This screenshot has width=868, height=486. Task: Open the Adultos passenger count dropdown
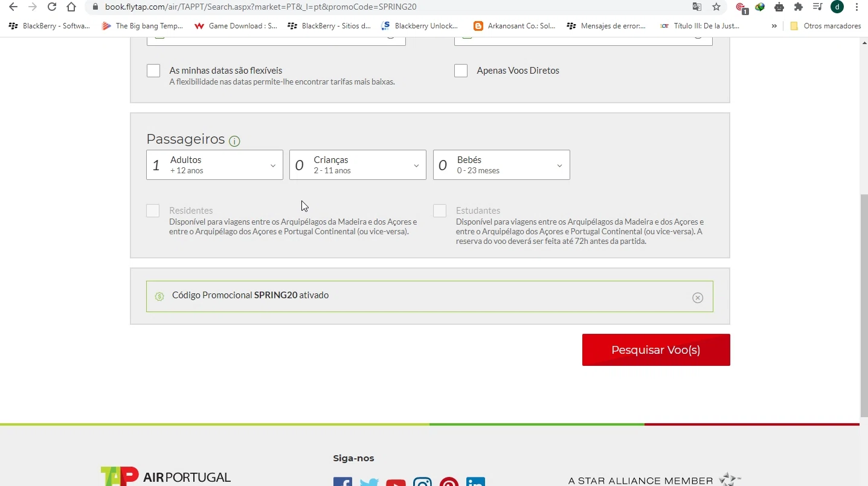pyautogui.click(x=214, y=165)
